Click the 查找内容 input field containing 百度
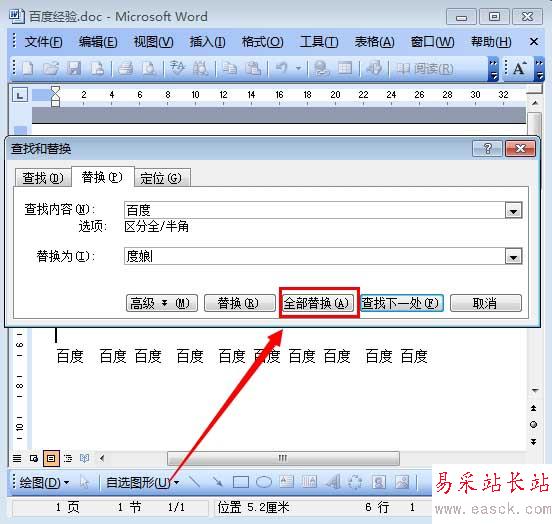The image size is (552, 524). pyautogui.click(x=315, y=211)
